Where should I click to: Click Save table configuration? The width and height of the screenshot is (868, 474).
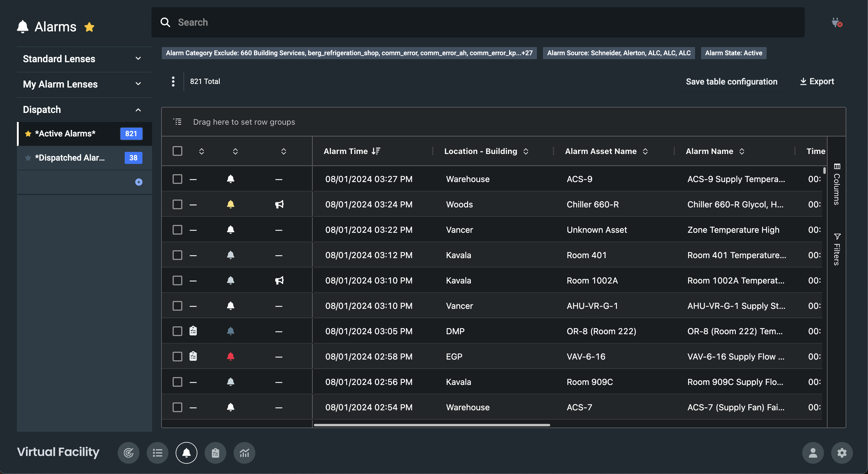click(732, 82)
